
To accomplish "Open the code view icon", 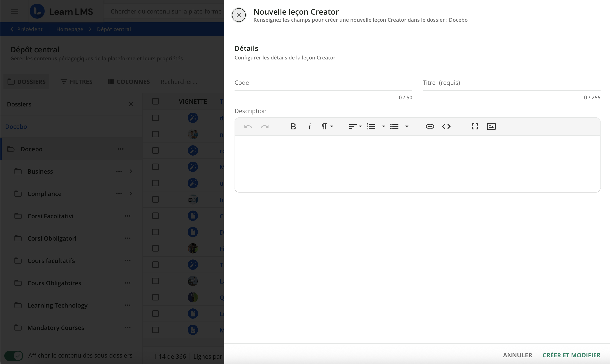I will coord(446,126).
